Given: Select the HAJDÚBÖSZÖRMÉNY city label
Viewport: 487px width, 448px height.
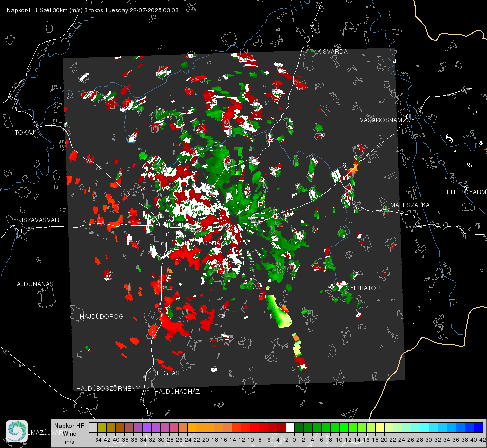Looking at the screenshot, I should (108, 389).
